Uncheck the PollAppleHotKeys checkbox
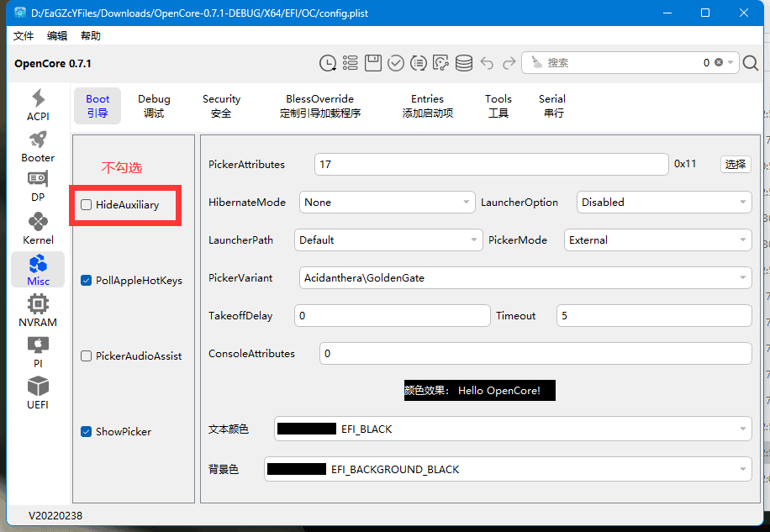The image size is (770, 532). (87, 281)
